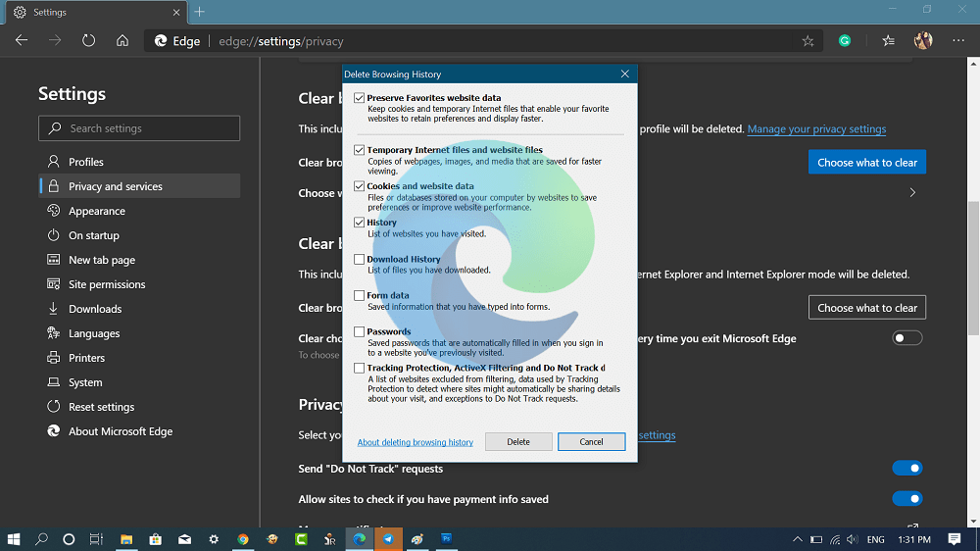Open Paint palette icon in taskbar

[x=416, y=539]
